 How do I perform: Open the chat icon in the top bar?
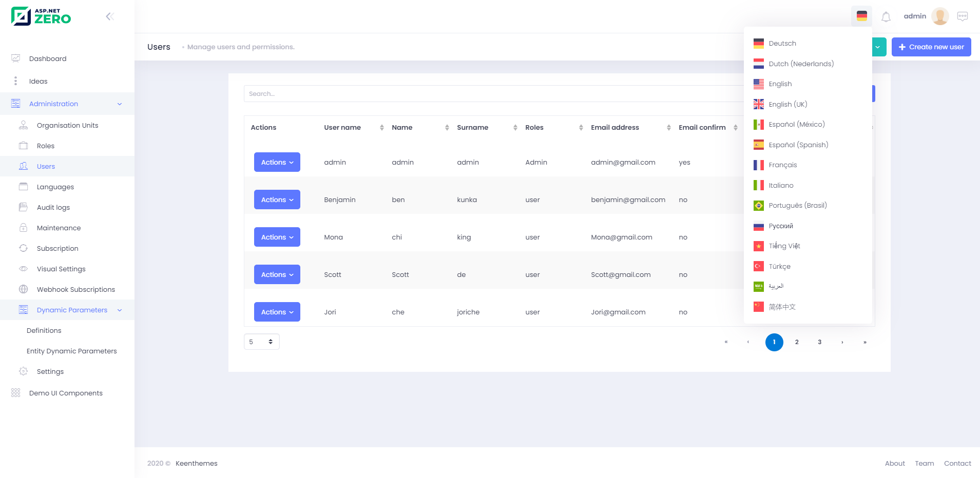click(963, 16)
